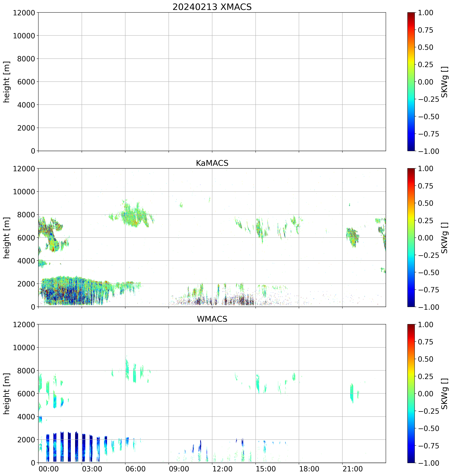
Task: Click the SKWg [] label on top colorbar
Action: (x=444, y=82)
